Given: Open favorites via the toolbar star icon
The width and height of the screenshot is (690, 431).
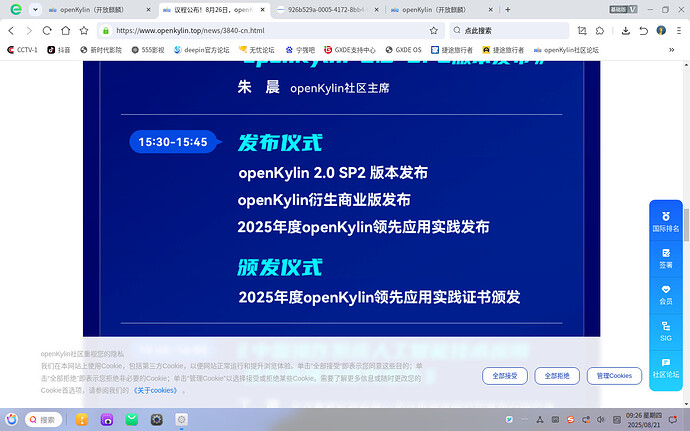Looking at the screenshot, I should point(84,30).
